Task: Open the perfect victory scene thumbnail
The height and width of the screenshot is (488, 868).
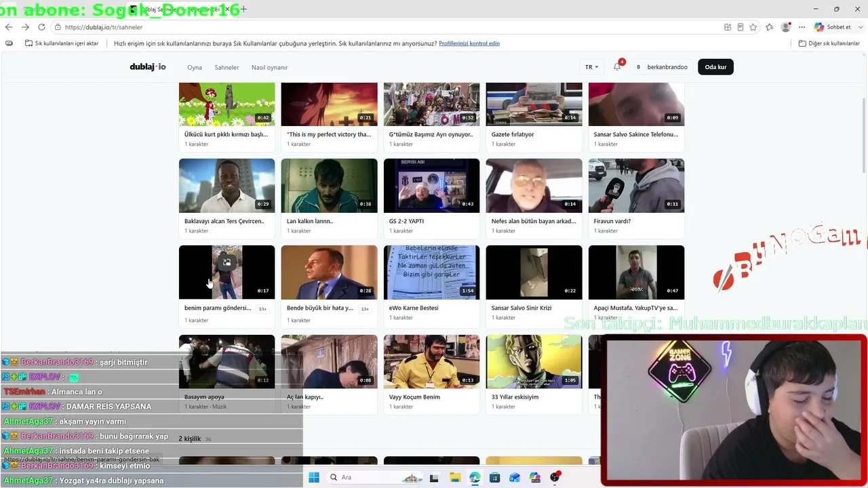Action: pos(329,104)
